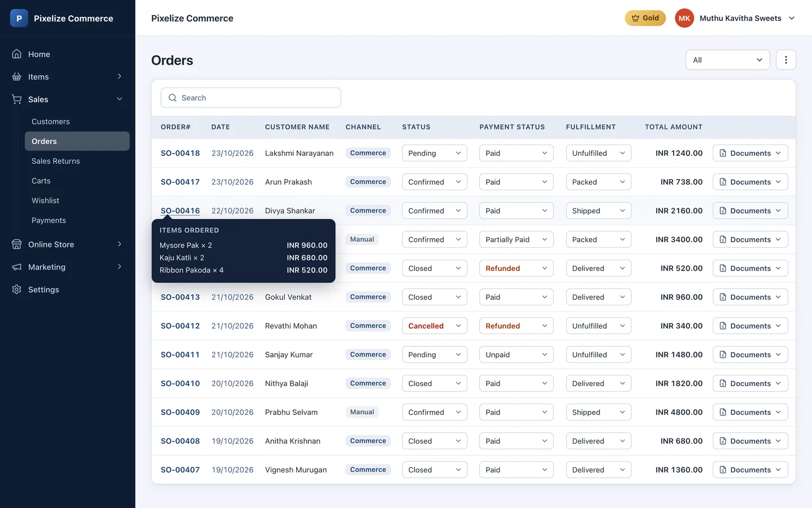Focus the orders Search field

251,98
